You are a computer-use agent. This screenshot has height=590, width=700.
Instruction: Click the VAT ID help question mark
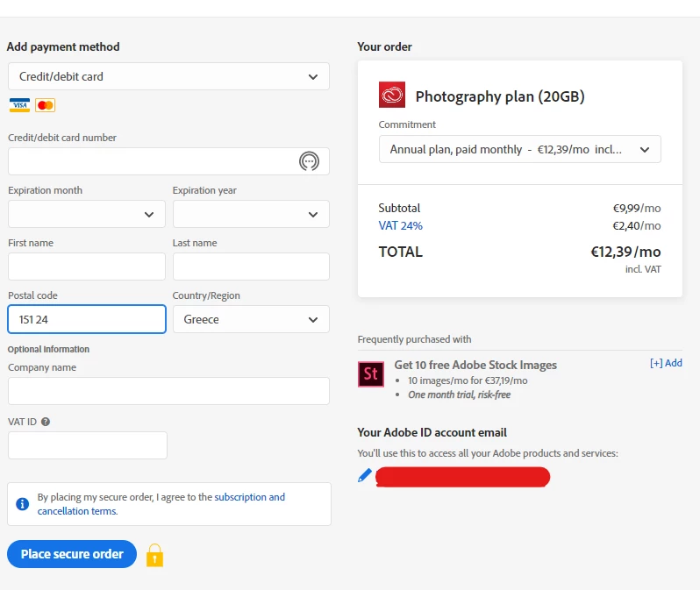(x=46, y=422)
